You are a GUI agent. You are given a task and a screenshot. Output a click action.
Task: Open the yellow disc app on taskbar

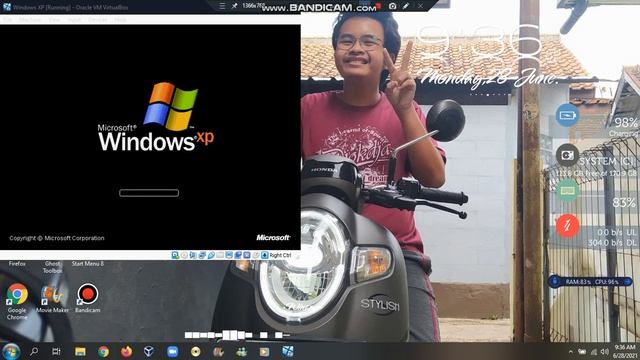click(196, 351)
